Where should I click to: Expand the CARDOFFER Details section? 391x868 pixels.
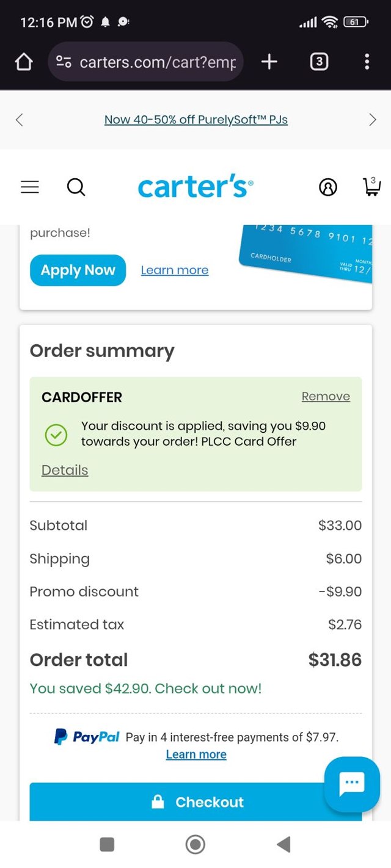[64, 470]
